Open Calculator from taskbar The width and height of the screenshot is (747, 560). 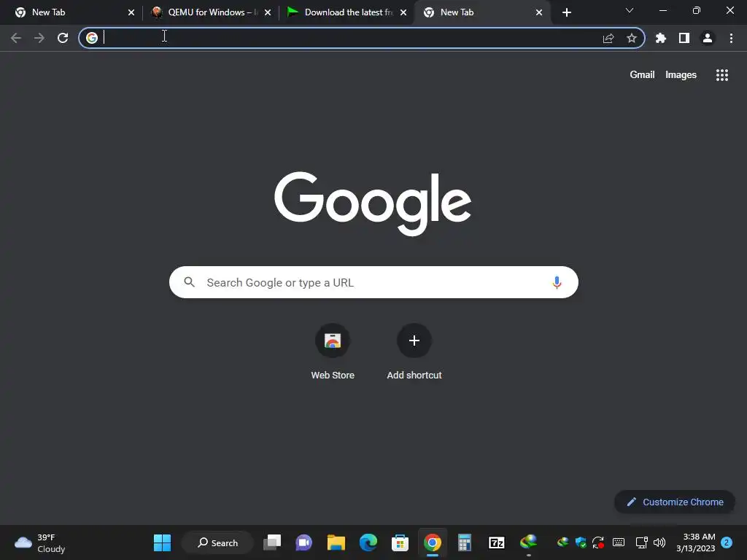tap(464, 542)
